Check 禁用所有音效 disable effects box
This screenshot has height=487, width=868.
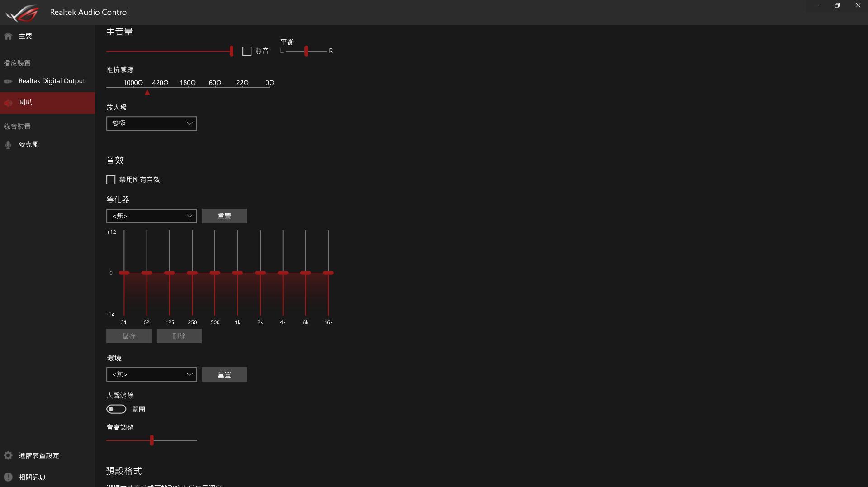click(x=111, y=180)
